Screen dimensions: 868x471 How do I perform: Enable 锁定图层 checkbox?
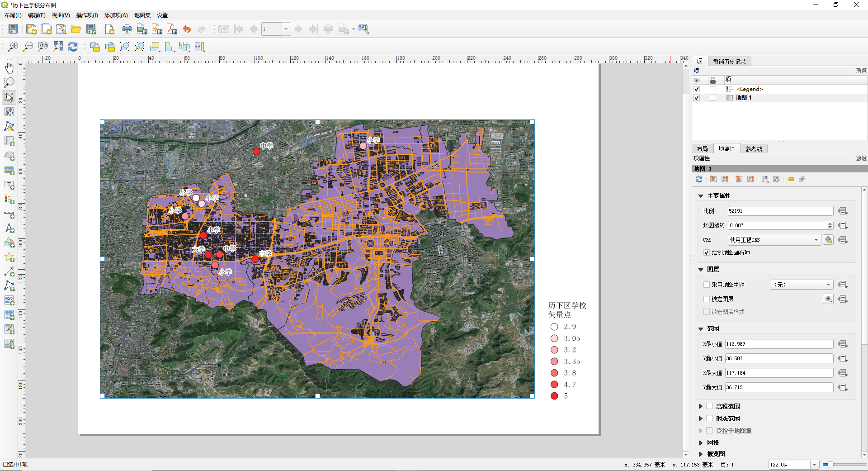coord(707,299)
